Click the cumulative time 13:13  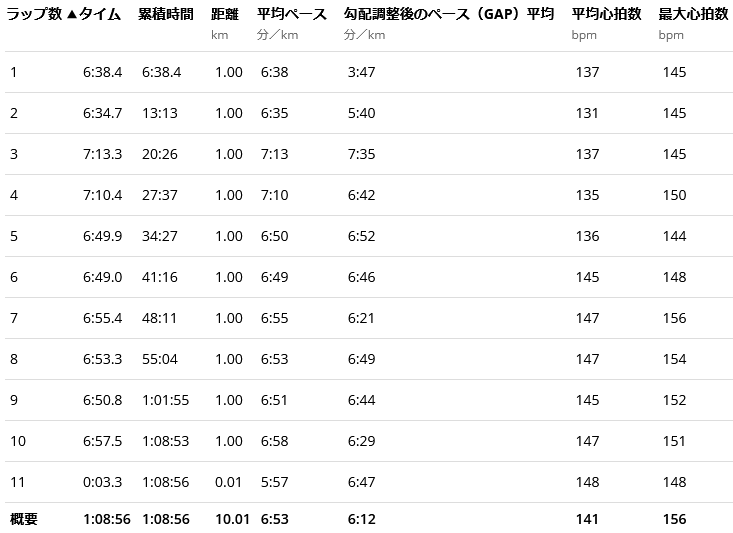pyautogui.click(x=160, y=113)
